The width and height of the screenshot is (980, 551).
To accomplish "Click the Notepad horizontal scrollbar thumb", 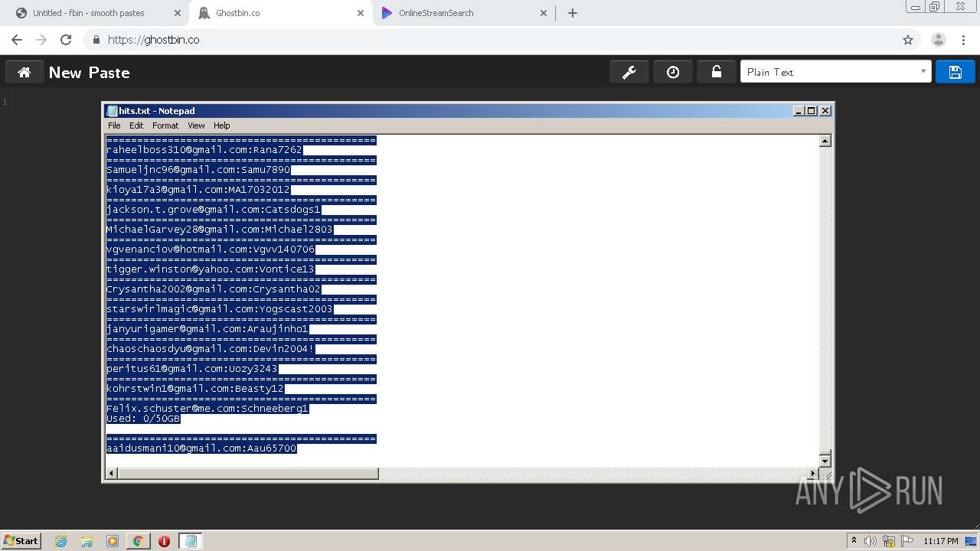I will coord(248,474).
